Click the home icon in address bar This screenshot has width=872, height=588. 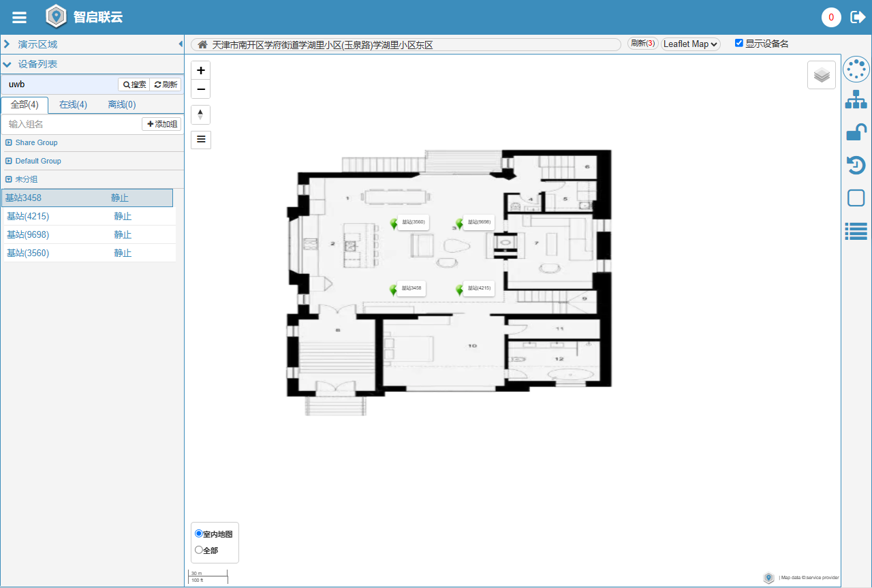202,45
